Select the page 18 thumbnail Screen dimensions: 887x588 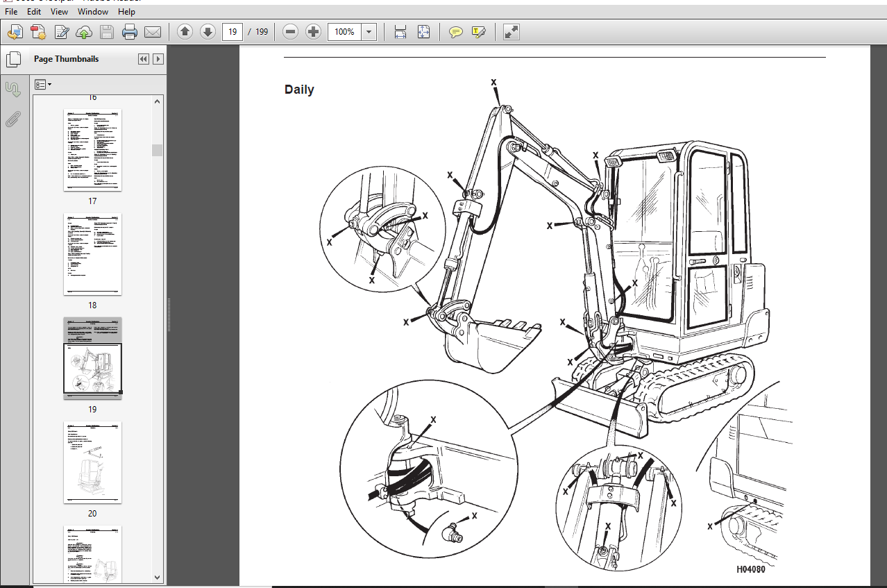pyautogui.click(x=92, y=254)
